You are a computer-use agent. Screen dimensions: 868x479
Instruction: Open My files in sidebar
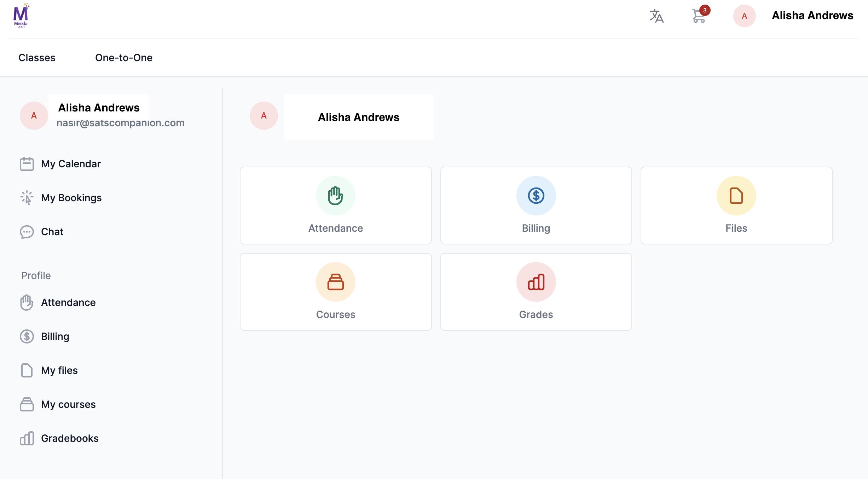tap(59, 370)
